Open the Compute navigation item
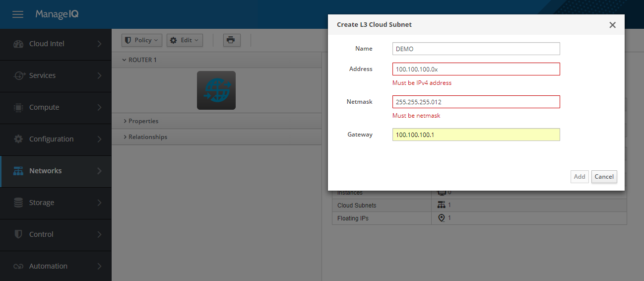This screenshot has height=281, width=644. (x=56, y=107)
